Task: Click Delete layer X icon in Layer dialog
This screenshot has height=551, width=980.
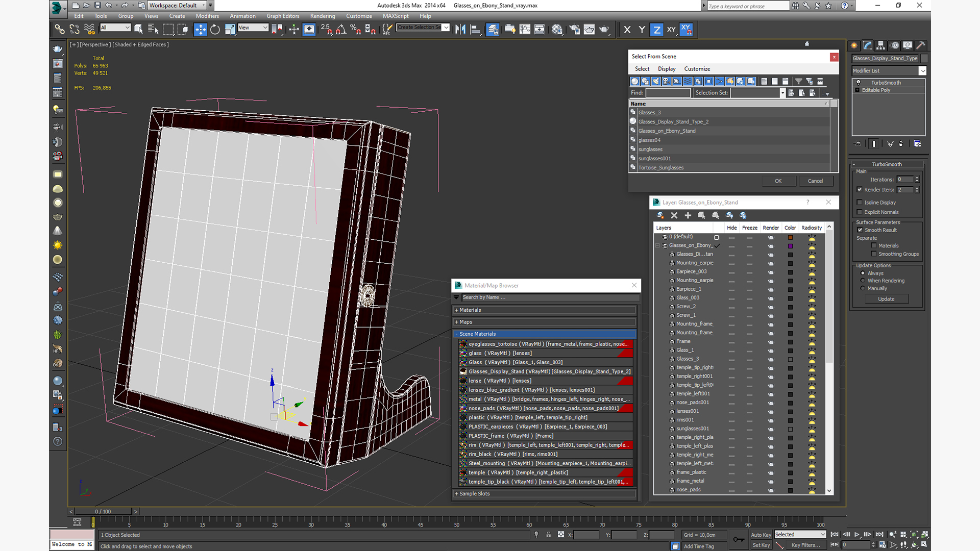Action: [x=674, y=215]
